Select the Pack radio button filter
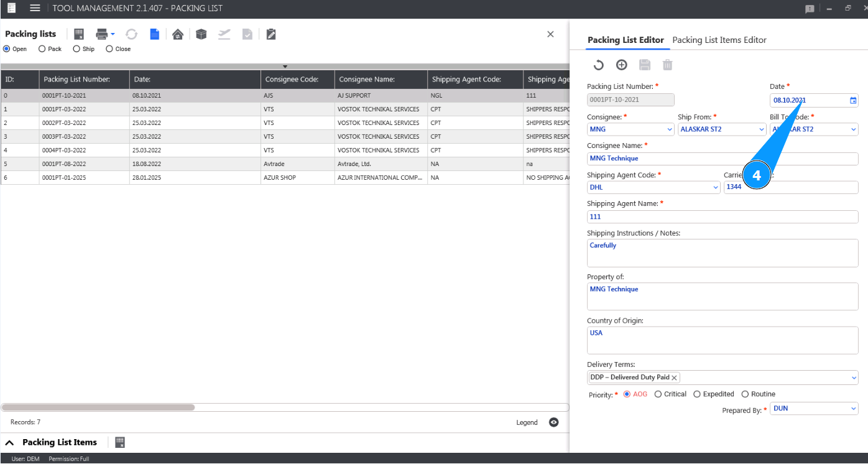This screenshot has width=868, height=464. coord(42,49)
